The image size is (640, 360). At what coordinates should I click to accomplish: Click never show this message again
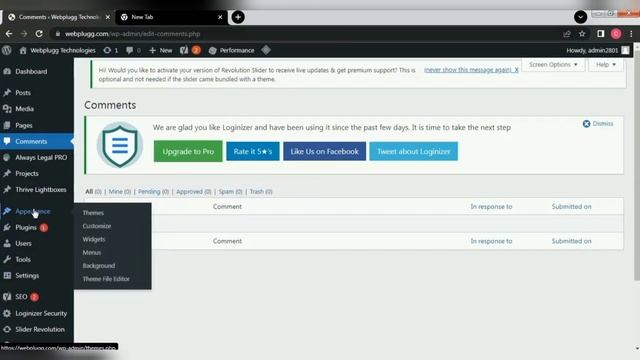(x=471, y=70)
